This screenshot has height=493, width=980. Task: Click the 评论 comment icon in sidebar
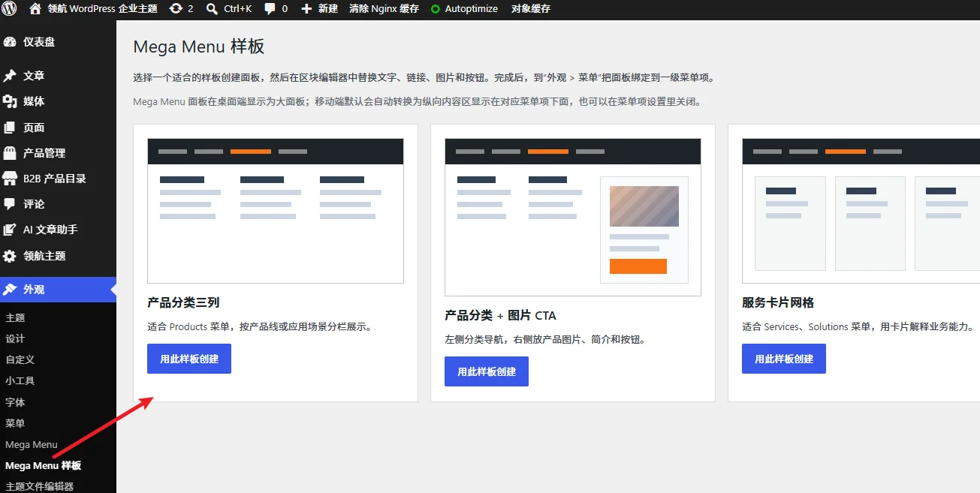coord(10,204)
